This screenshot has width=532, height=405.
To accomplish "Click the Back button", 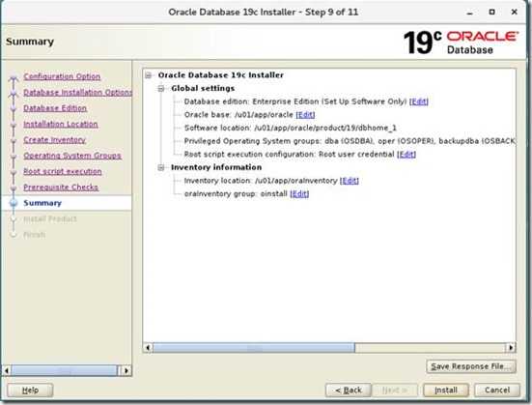I will [x=349, y=391].
